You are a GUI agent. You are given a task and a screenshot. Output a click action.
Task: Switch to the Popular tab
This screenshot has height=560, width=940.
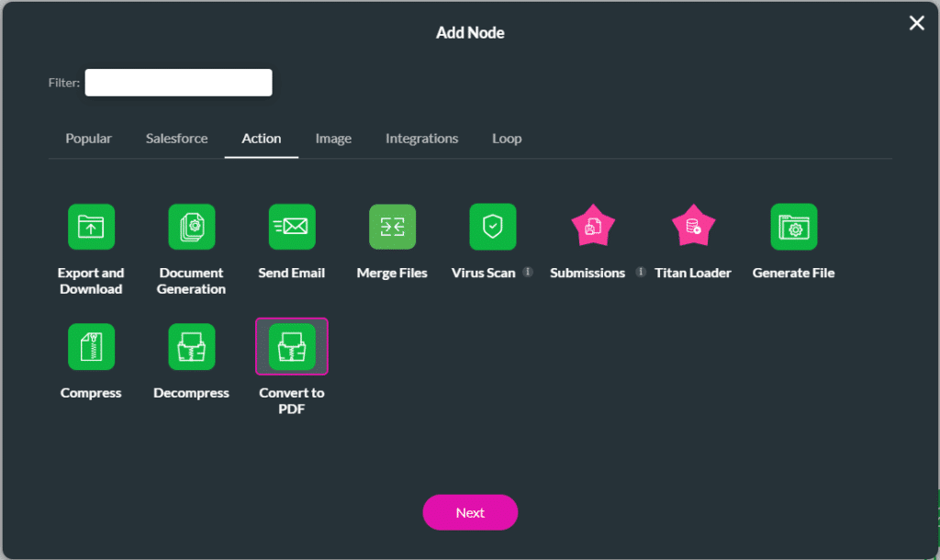[88, 139]
